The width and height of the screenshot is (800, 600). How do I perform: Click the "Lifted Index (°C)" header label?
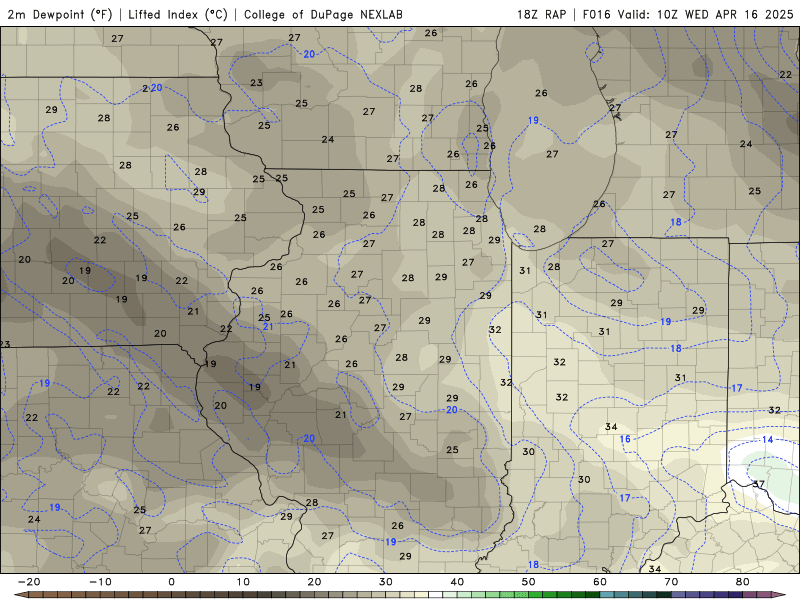pos(178,14)
